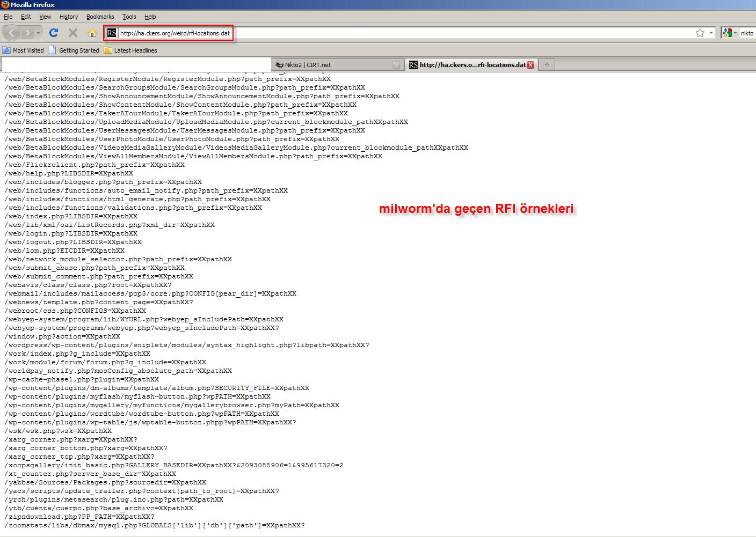Close the Nikto2 | CIRT.net tab
Viewport: 756px width, 537px height.
[x=396, y=65]
